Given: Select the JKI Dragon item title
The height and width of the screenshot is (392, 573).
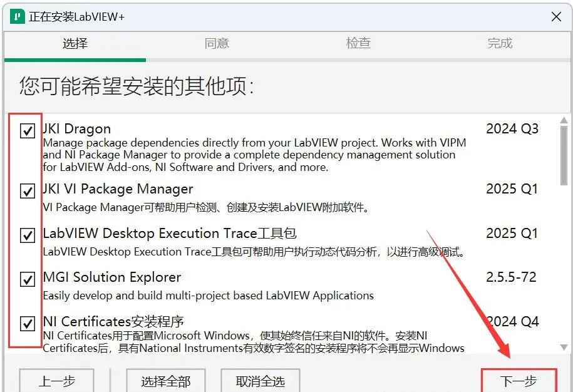Looking at the screenshot, I should pos(77,129).
